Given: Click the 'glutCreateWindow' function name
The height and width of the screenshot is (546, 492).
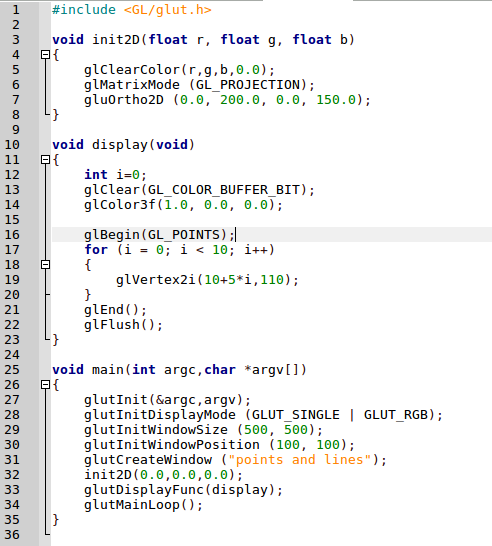Looking at the screenshot, I should (148, 460).
